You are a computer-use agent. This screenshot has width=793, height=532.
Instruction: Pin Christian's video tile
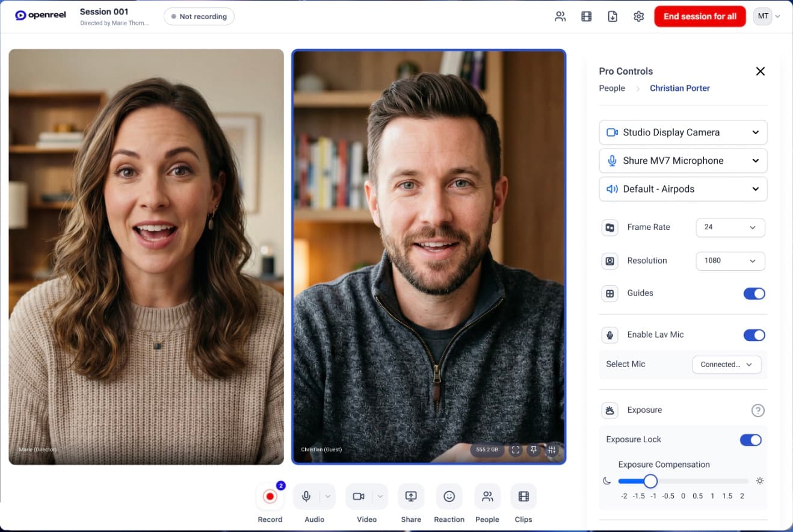tap(534, 450)
